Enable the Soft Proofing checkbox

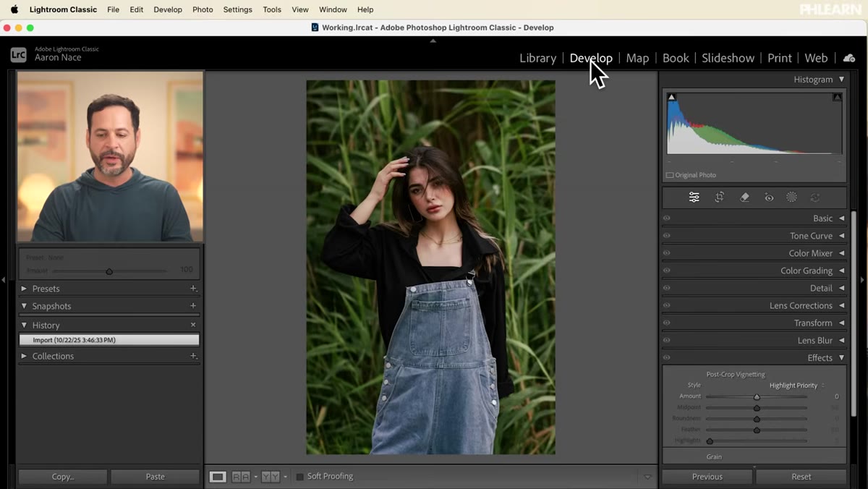[x=300, y=477]
